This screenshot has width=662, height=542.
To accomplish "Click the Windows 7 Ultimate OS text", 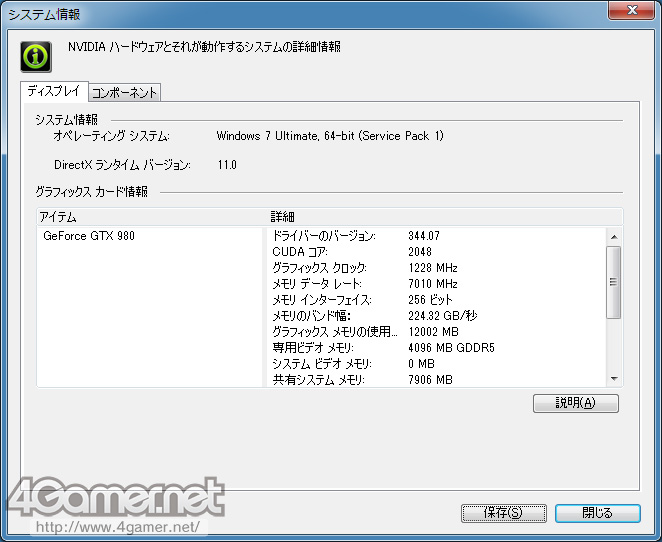I will (330, 136).
